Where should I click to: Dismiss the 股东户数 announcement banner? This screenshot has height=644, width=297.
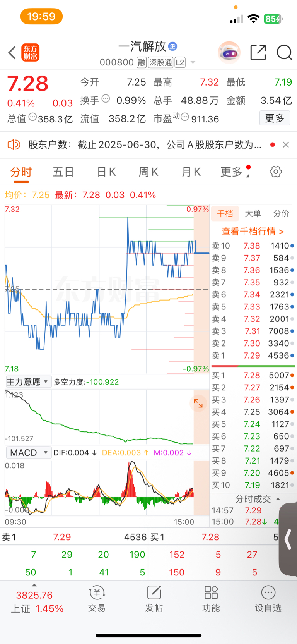pos(286,144)
